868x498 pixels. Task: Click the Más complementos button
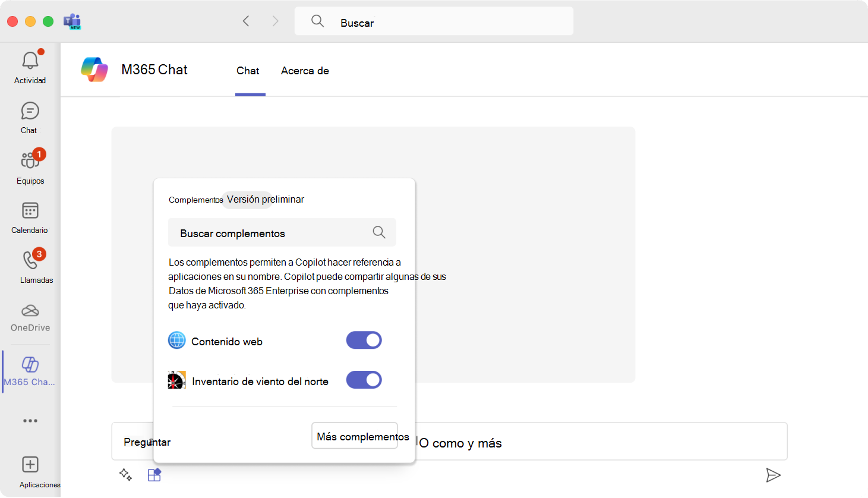pyautogui.click(x=355, y=436)
